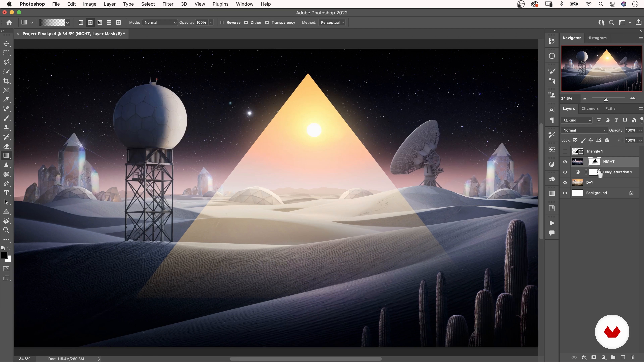Viewport: 644px width, 362px height.
Task: Swap foreground and background colors icon
Action: point(9,248)
